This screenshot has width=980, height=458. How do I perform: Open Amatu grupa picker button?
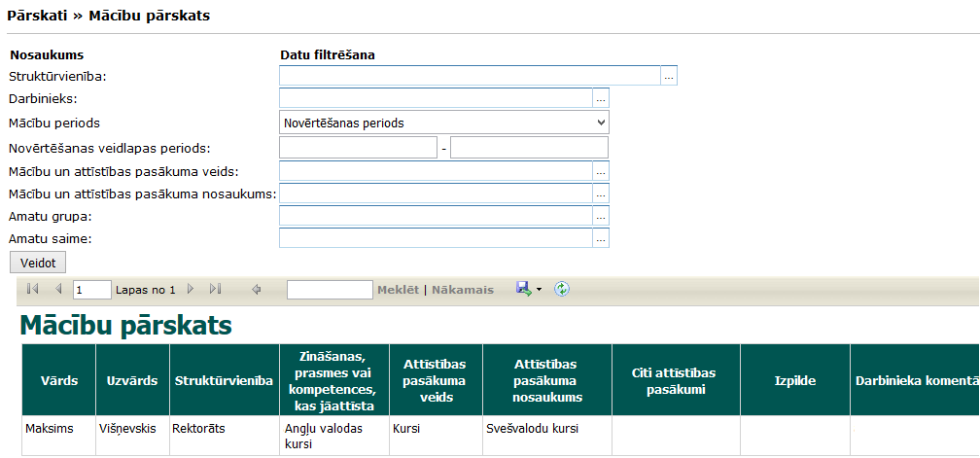(601, 216)
